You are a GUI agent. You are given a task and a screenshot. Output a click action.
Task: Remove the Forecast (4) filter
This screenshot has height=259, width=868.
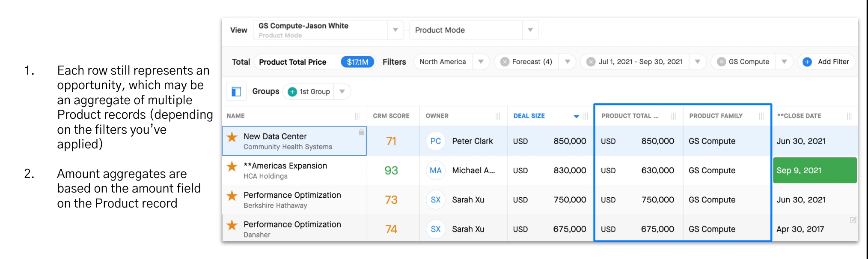(x=505, y=62)
